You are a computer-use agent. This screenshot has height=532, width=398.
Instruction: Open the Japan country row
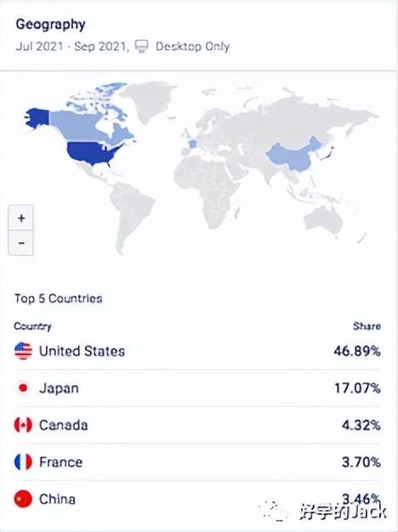(x=197, y=388)
